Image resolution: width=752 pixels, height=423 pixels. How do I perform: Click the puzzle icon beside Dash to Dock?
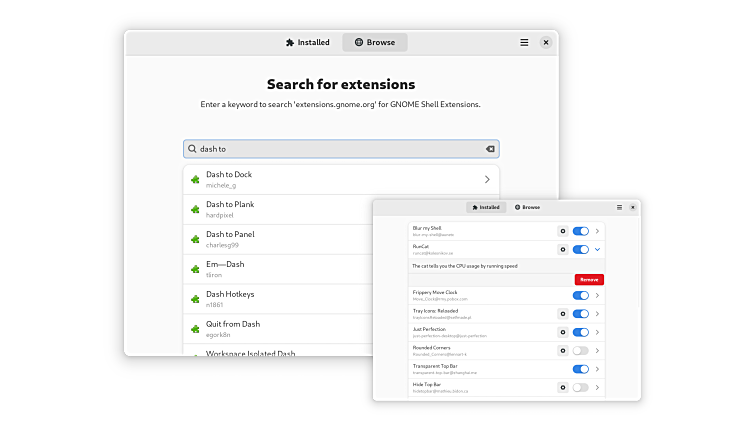[x=195, y=179]
